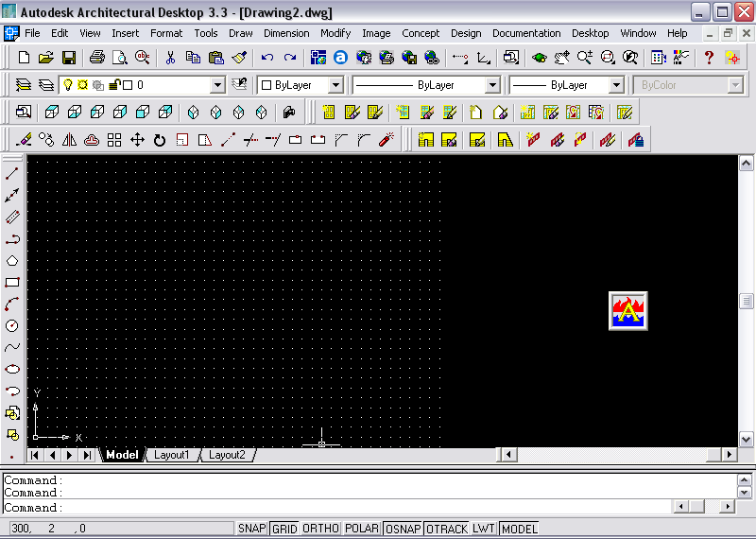756x539 pixels.
Task: Toggle LWT lineweight display
Action: (484, 529)
